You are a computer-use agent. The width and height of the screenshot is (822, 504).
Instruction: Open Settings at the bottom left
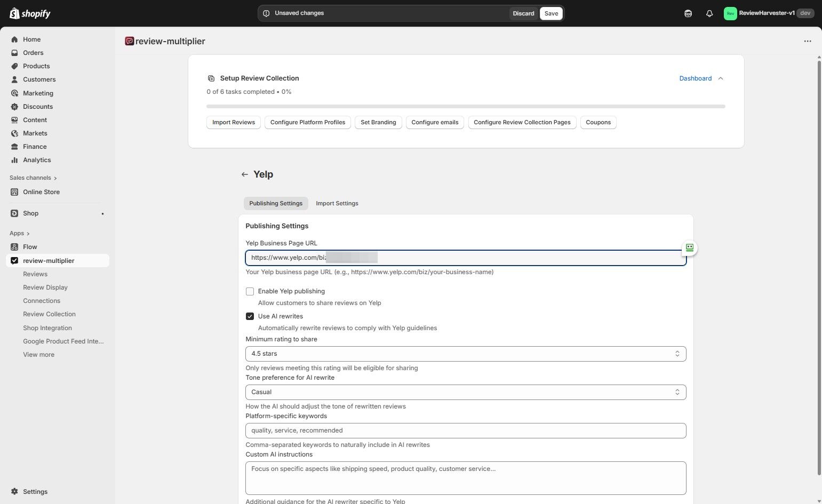point(35,491)
